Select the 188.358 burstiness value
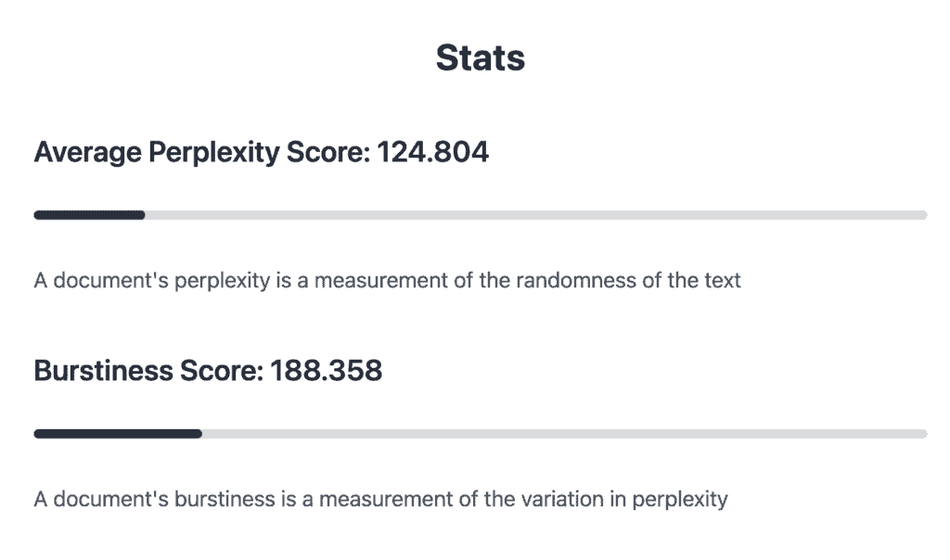Screen dimensions: 950x560 (x=326, y=371)
